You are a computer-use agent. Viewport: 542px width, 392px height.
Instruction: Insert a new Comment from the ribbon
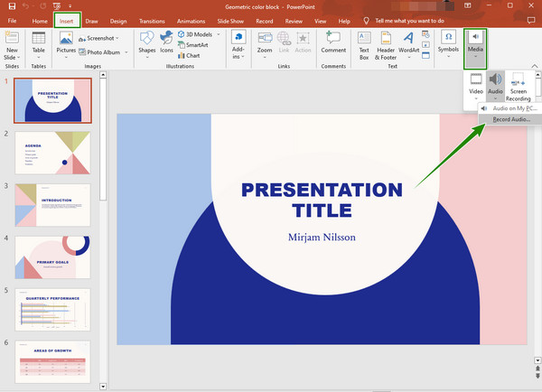coord(333,42)
